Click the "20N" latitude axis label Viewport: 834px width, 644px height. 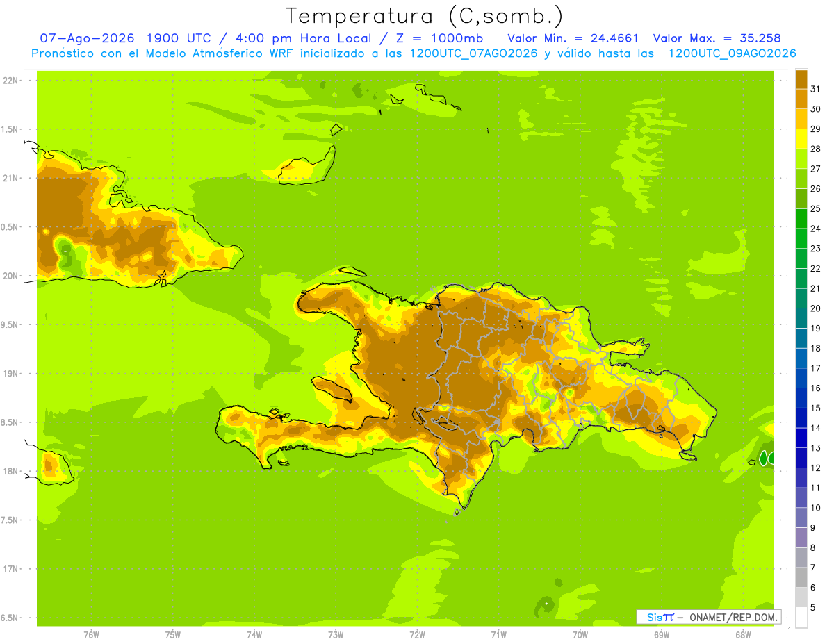[10, 276]
